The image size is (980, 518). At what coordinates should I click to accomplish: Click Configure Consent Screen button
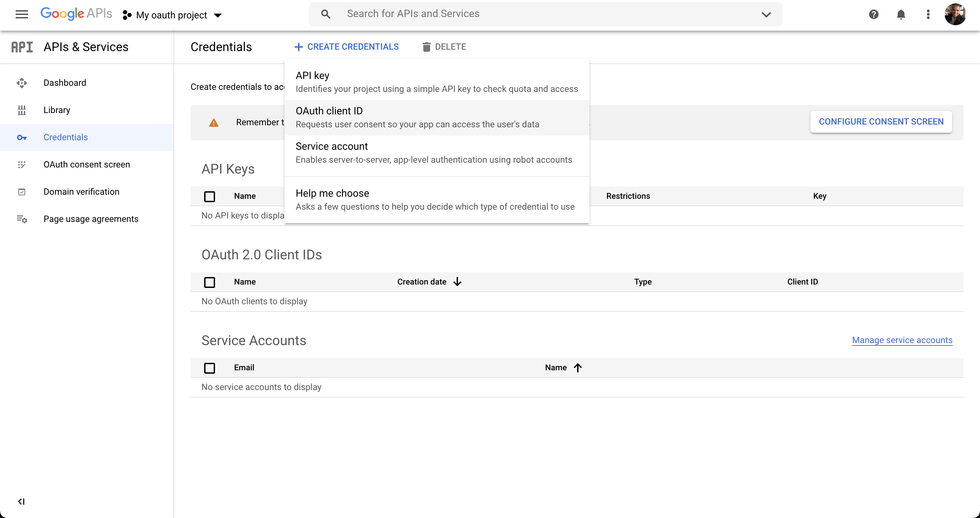(881, 122)
